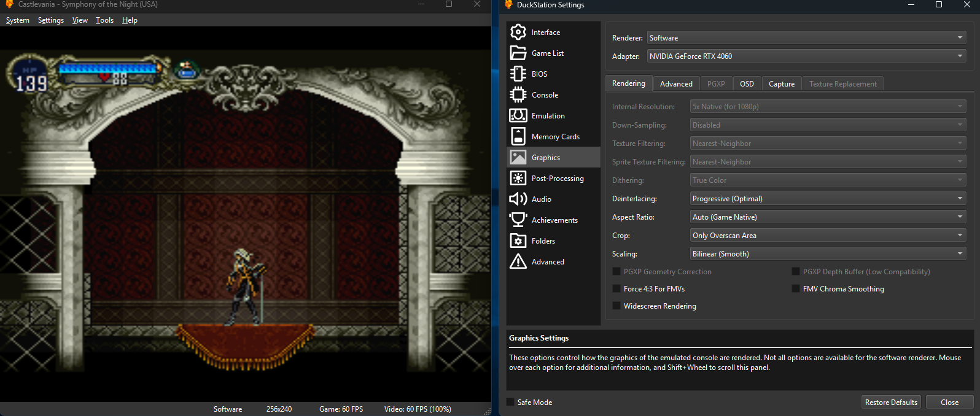Open the Internal Resolution dropdown
This screenshot has width=980, height=416.
click(x=828, y=106)
